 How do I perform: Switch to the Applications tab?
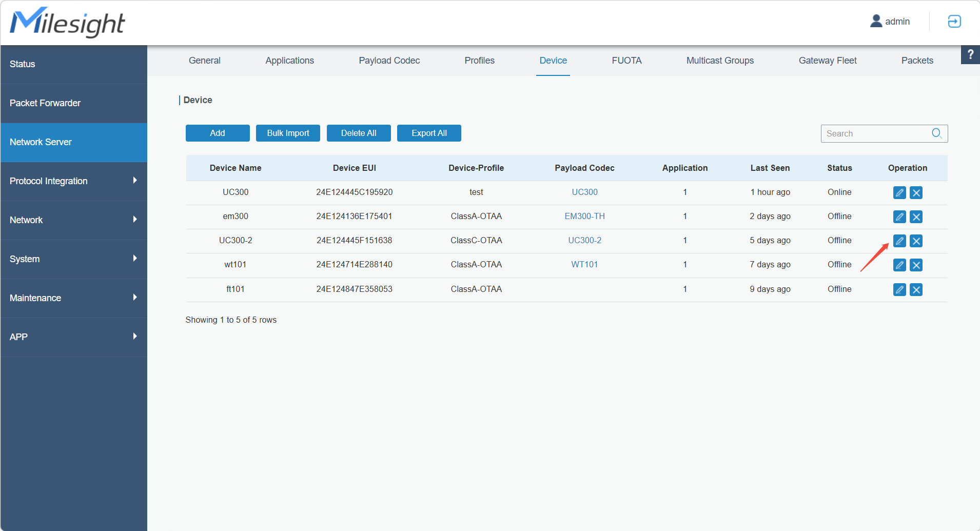pos(290,61)
